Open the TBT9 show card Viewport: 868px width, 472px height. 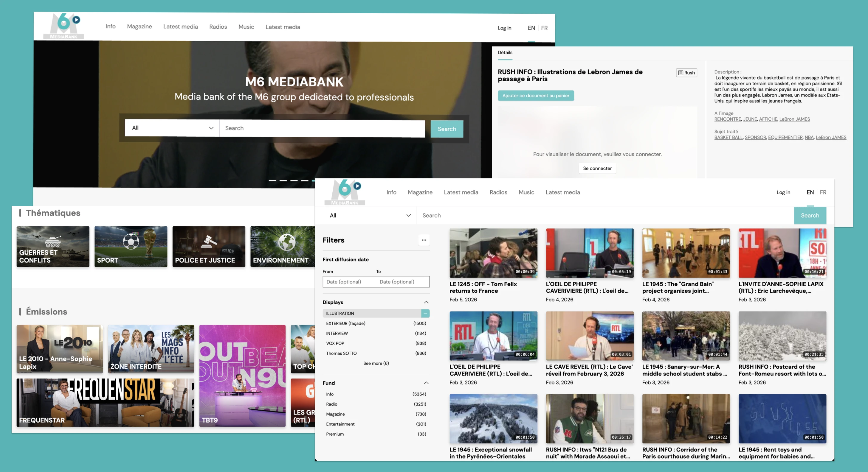click(x=242, y=376)
